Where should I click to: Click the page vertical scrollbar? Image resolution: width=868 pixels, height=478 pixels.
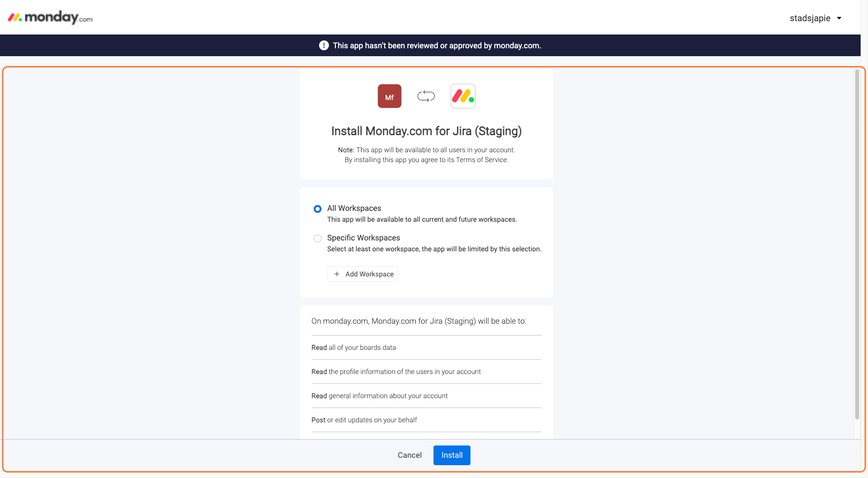click(857, 244)
